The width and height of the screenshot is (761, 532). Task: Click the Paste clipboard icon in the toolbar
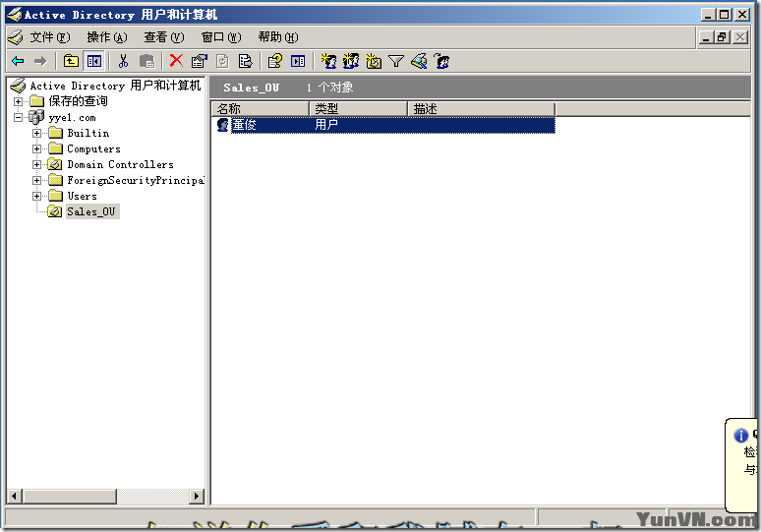click(146, 61)
